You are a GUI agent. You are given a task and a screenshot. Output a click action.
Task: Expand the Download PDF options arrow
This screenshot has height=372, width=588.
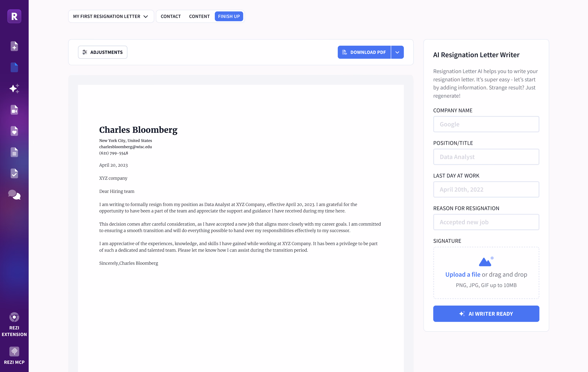click(x=397, y=52)
